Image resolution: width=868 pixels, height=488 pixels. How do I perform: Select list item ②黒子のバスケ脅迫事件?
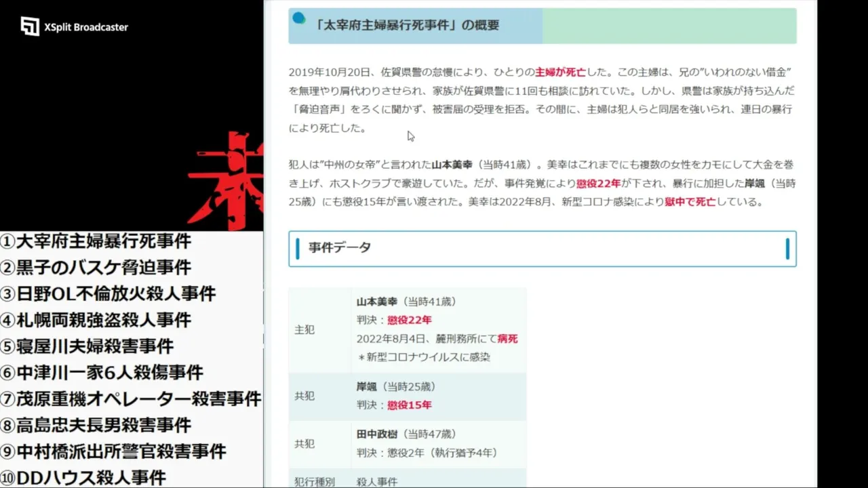click(96, 268)
